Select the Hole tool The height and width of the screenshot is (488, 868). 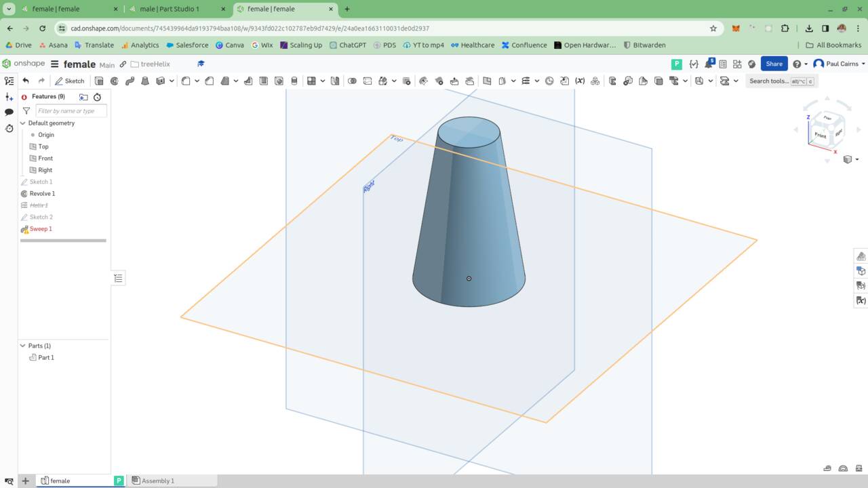(279, 81)
